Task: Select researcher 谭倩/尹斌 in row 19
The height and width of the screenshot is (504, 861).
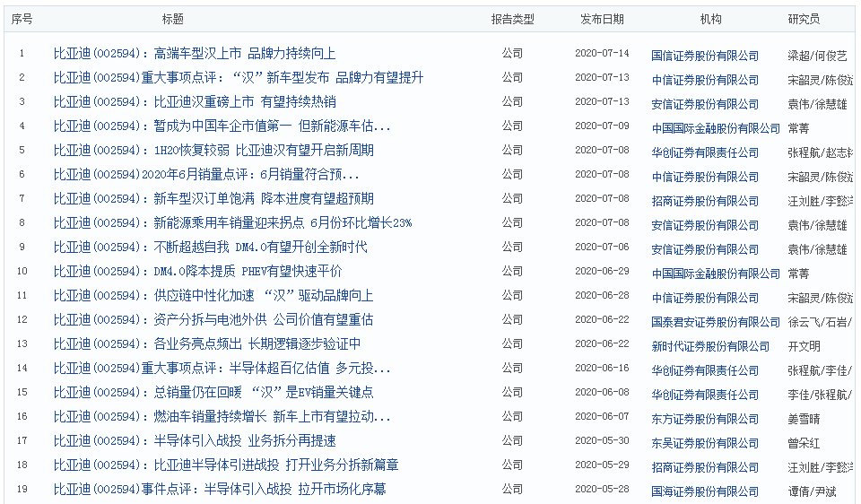Action: coord(812,491)
